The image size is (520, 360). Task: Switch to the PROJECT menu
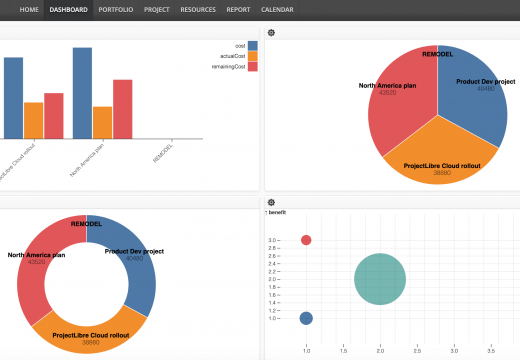point(157,10)
